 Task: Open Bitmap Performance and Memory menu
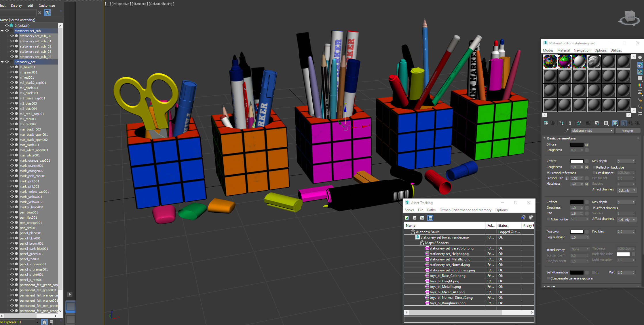tap(465, 210)
